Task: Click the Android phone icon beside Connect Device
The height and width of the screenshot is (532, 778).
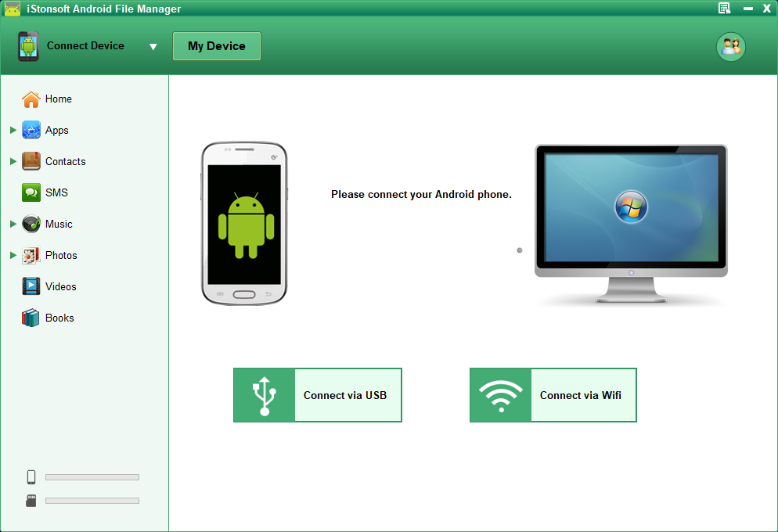Action: point(28,46)
